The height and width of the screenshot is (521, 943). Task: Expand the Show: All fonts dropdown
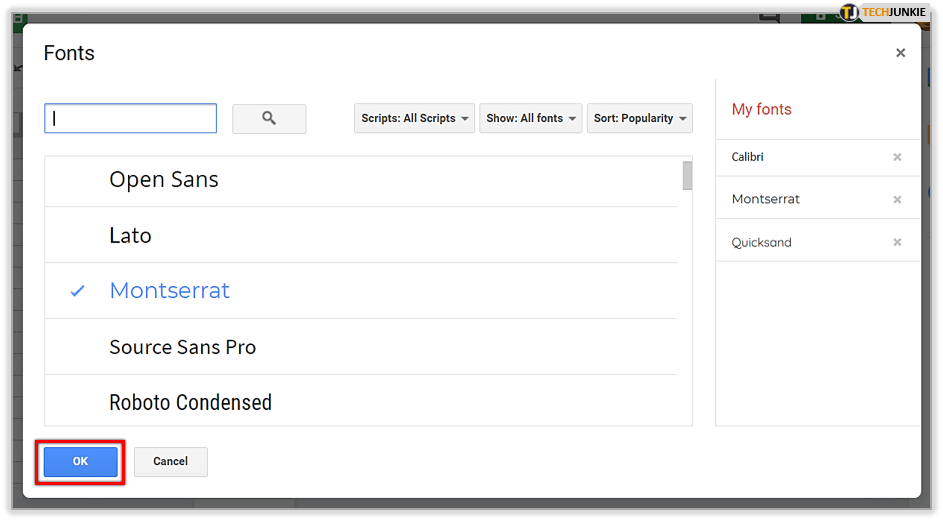tap(531, 118)
